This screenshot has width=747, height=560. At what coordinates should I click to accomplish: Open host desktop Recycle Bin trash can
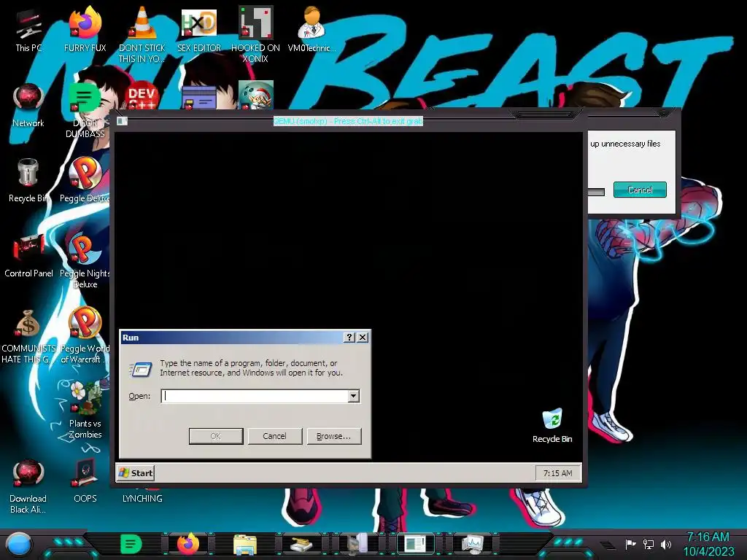[28, 180]
